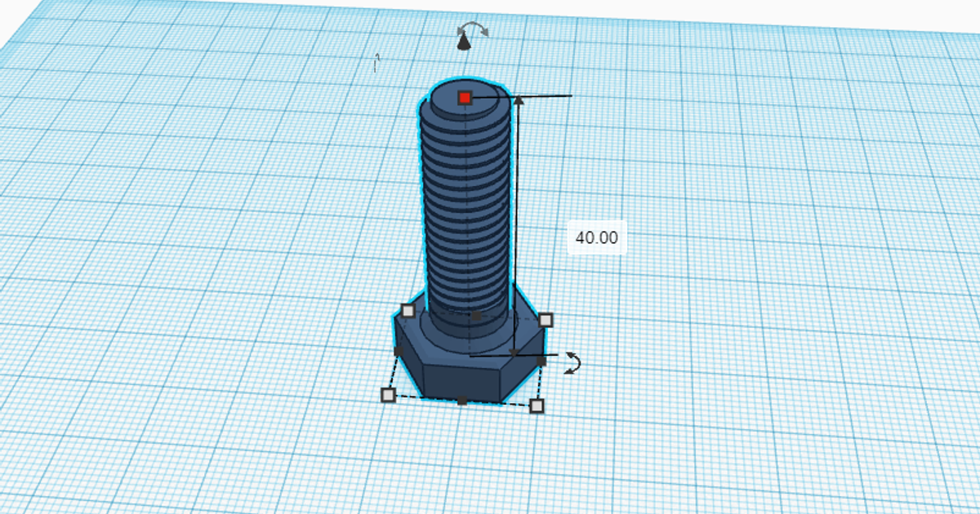Click the black midpoint handle on the front bounding edge
This screenshot has width=980, height=514.
coord(462,399)
